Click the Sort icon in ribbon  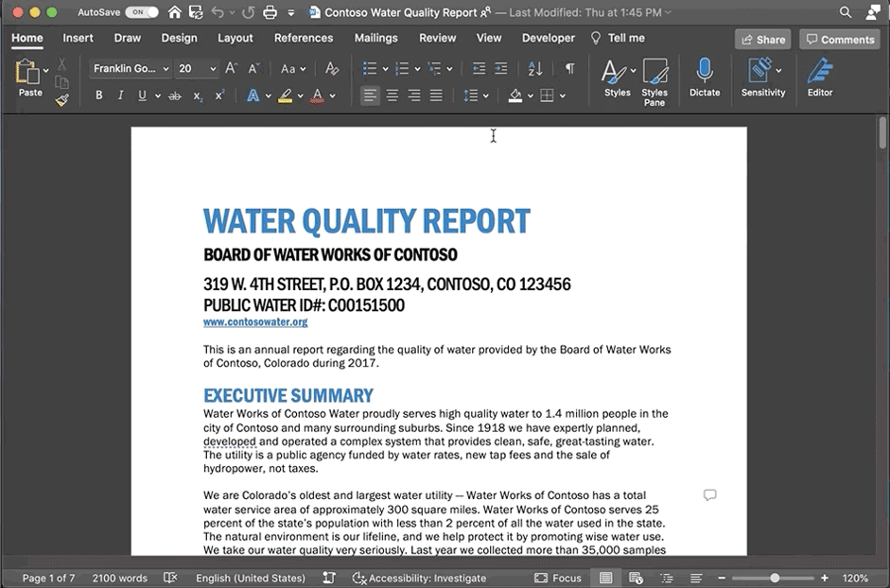(535, 69)
